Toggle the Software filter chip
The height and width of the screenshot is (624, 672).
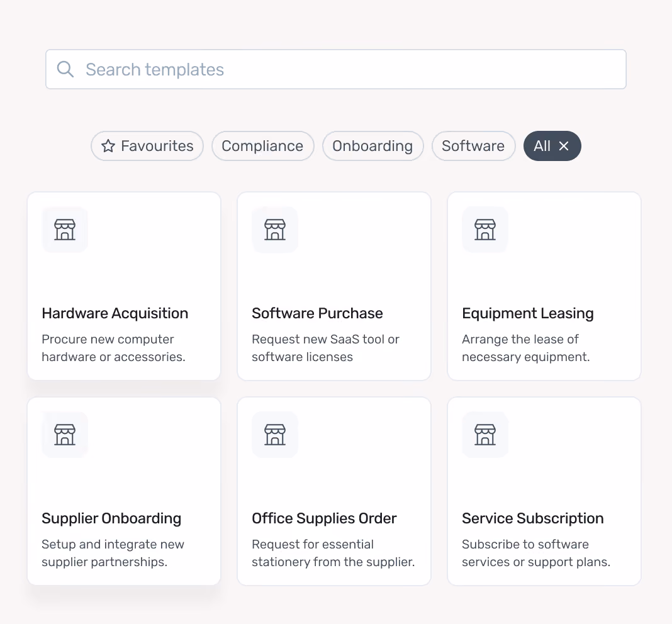(x=473, y=146)
